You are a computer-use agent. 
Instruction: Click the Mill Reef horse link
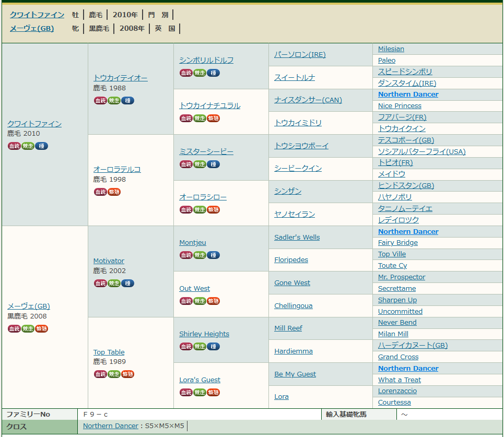click(288, 328)
